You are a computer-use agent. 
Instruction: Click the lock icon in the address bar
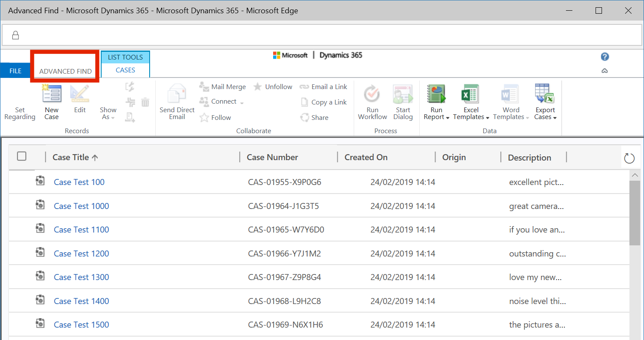pos(15,35)
